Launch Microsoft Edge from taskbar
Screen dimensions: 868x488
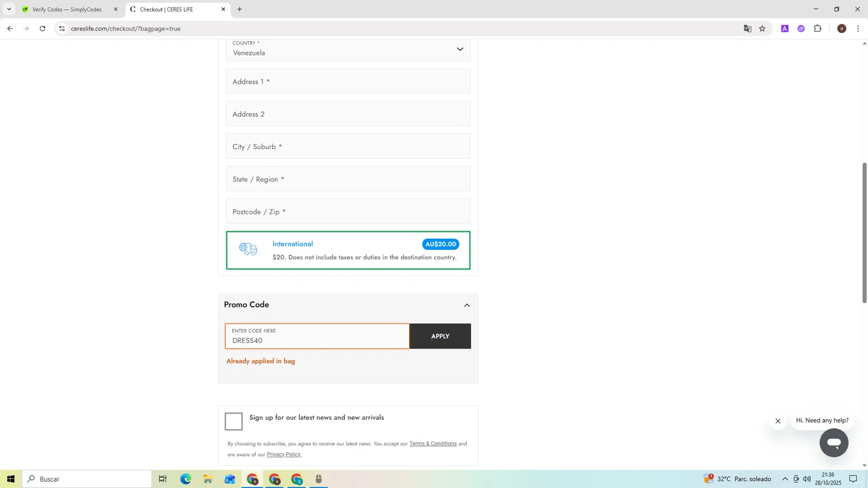tap(185, 479)
